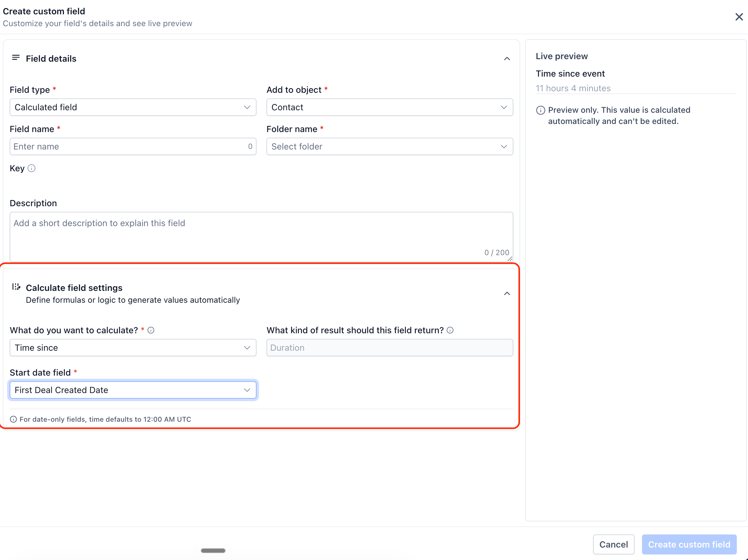Close the Create custom field dialog
This screenshot has width=748, height=560.
[x=739, y=17]
